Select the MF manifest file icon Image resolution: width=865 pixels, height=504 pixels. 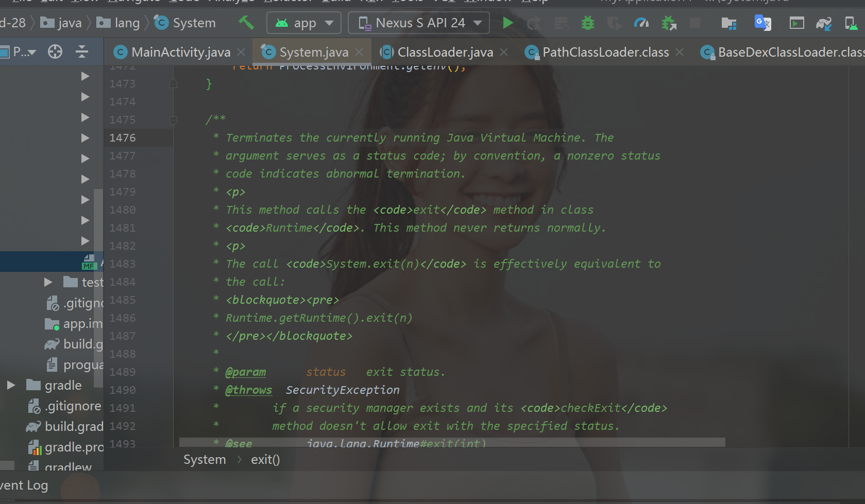pyautogui.click(x=89, y=262)
